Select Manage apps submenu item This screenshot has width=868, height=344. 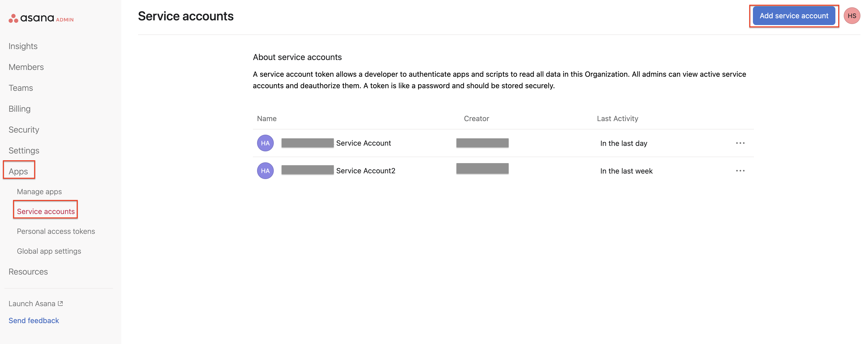click(39, 192)
